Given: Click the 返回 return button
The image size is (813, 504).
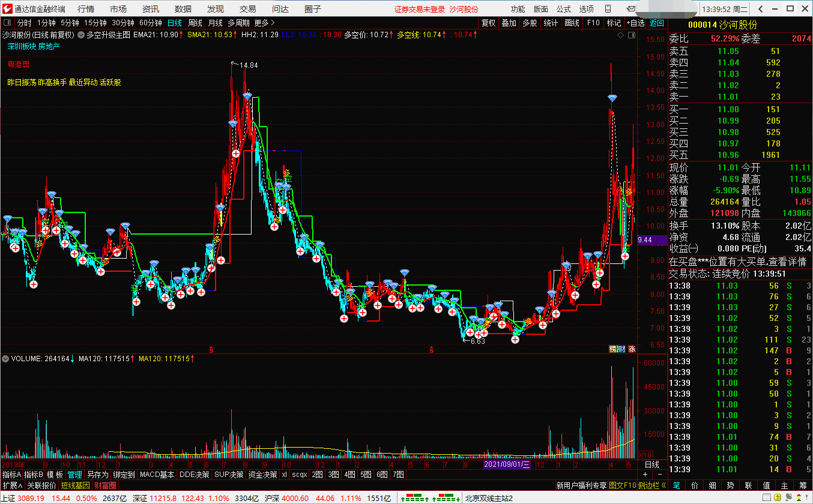Looking at the screenshot, I should pos(657,23).
